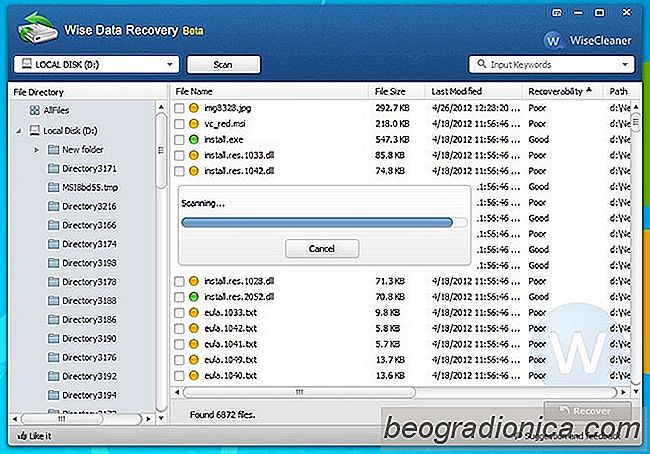Screen dimensions: 650x454
Task: Select Directory3188 in the tree
Action: point(89,301)
